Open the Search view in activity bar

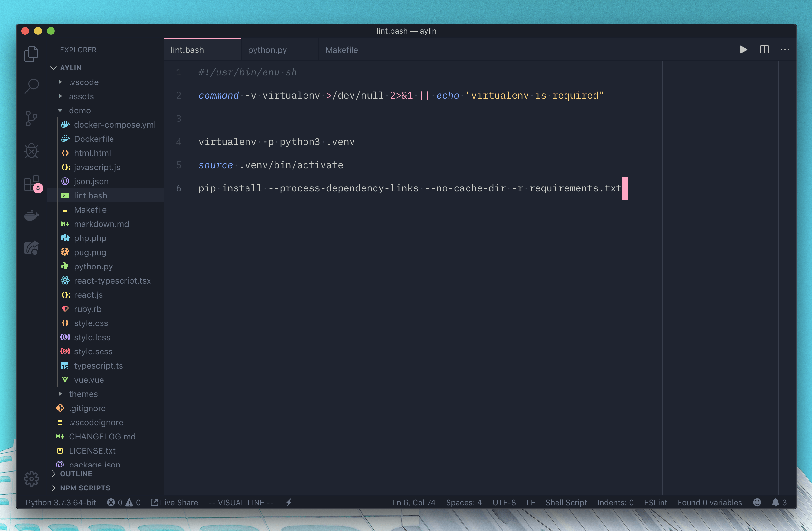coord(32,86)
